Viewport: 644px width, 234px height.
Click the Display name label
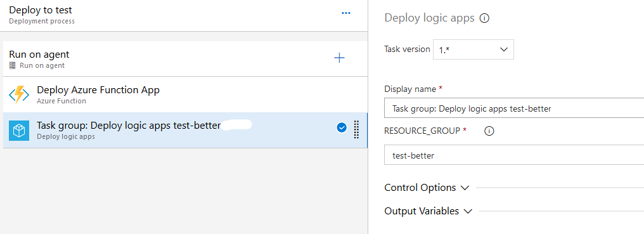click(411, 89)
